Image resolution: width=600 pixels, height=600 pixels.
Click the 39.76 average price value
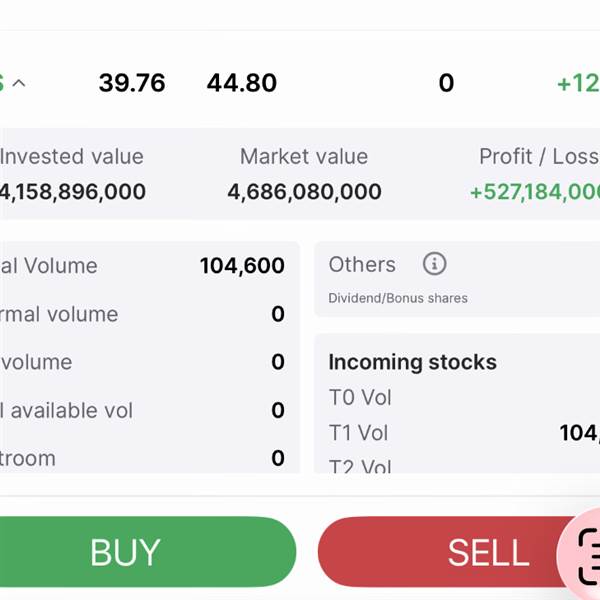[132, 83]
